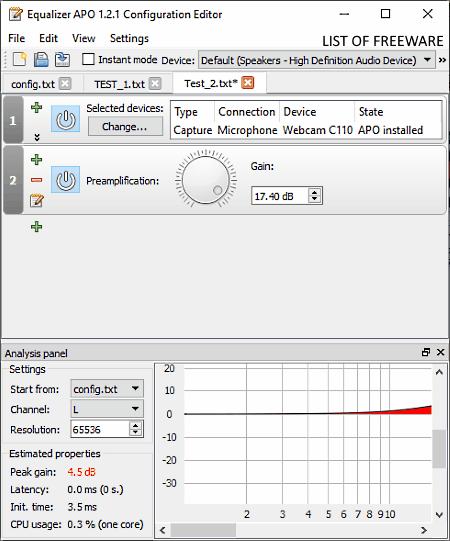Open the Channel dropdown showing L

click(107, 409)
